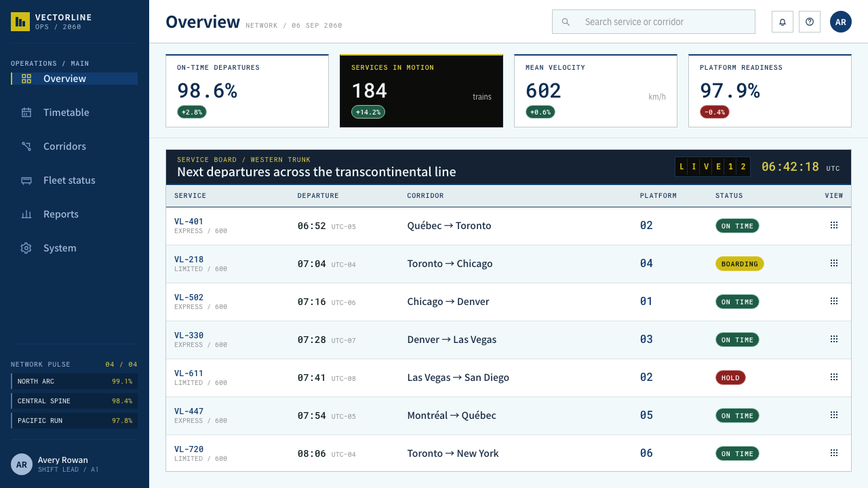Viewport: 868px width, 488px height.
Task: Click the System gear icon
Action: (26, 248)
